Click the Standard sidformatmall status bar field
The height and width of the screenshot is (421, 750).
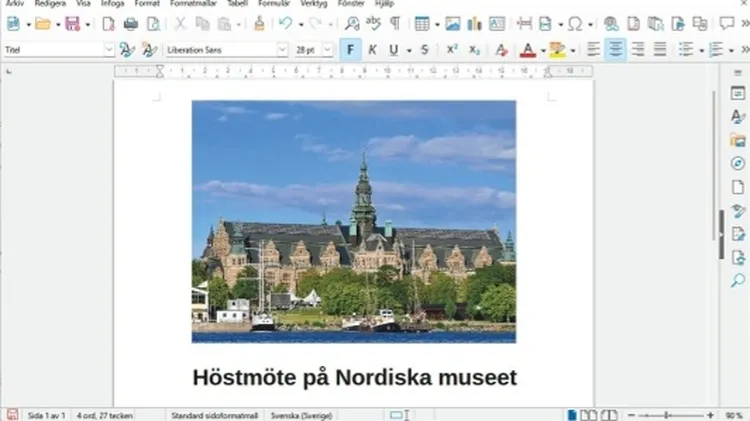click(215, 415)
